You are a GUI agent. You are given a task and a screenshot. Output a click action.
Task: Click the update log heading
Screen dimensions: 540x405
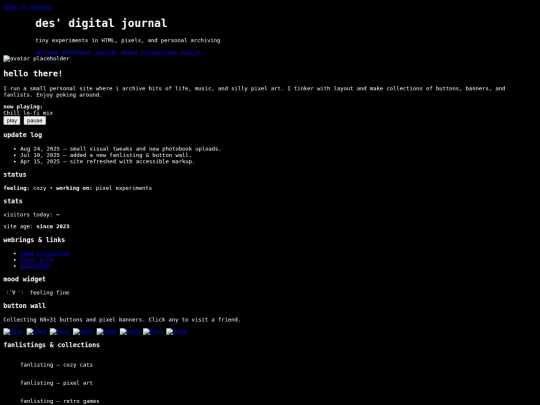23,135
